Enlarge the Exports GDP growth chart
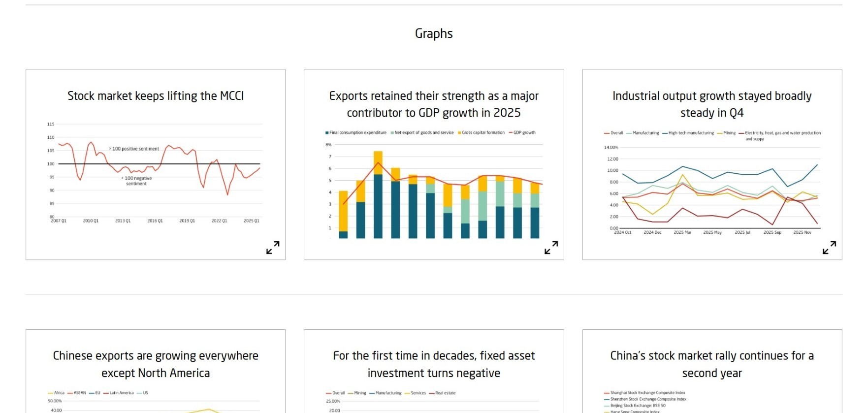The height and width of the screenshot is (413, 868). click(x=551, y=248)
